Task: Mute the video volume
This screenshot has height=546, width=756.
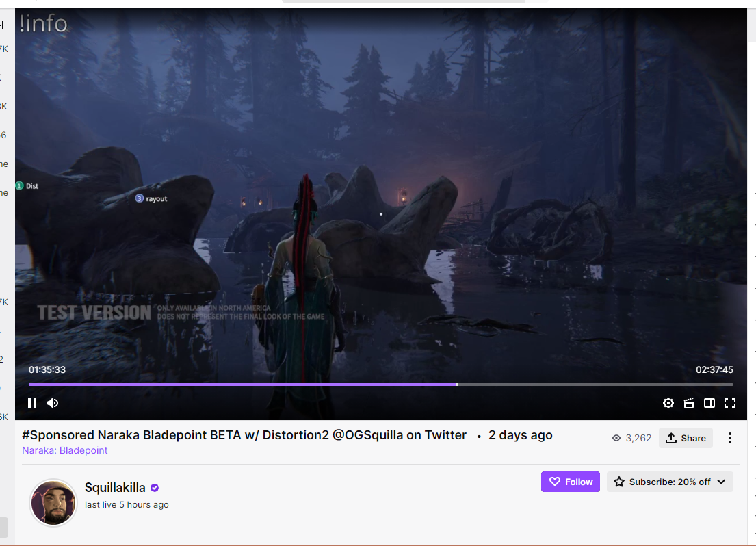Action: (x=53, y=403)
